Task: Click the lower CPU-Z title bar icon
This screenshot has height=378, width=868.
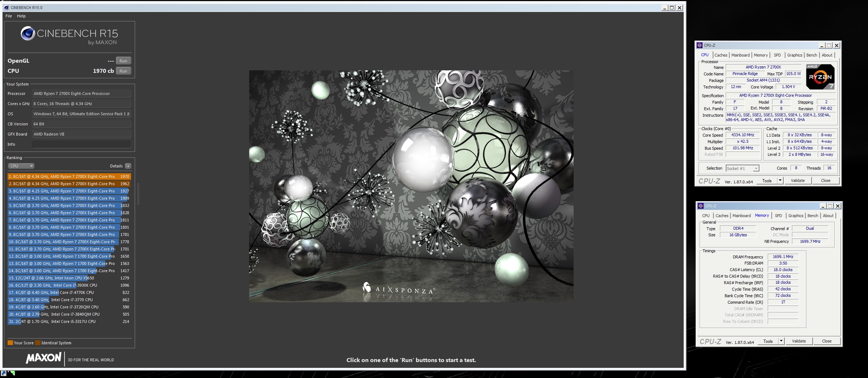Action: point(701,206)
